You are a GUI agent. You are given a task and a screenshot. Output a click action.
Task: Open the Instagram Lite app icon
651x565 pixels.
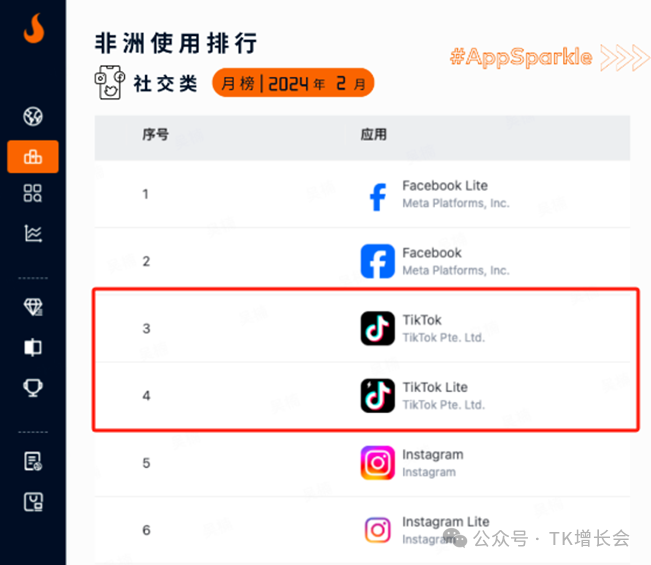point(377,530)
